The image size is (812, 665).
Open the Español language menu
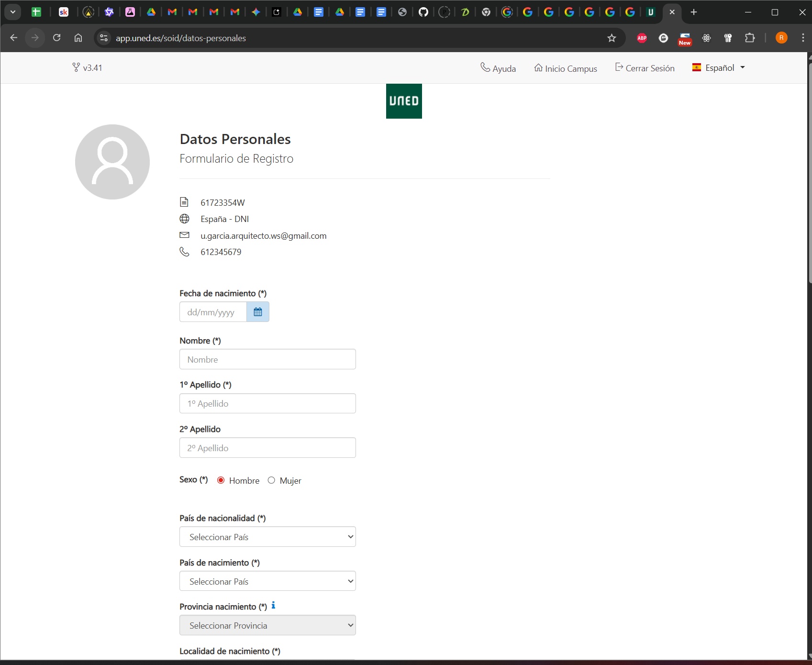(719, 68)
